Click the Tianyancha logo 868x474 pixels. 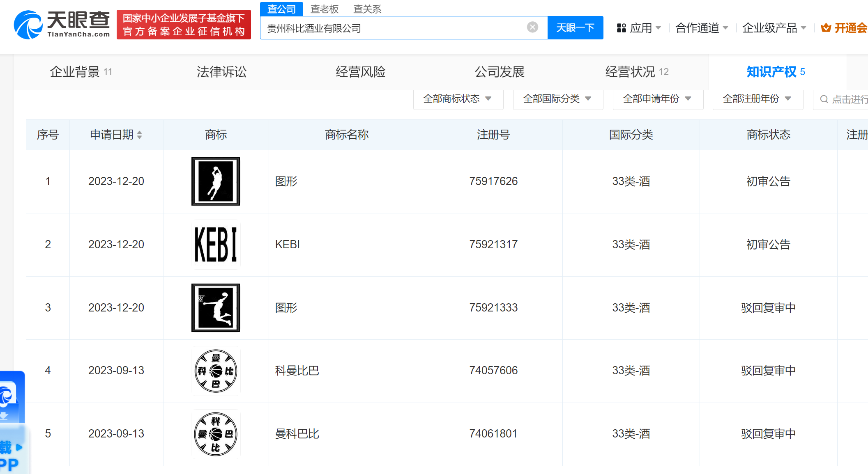pos(62,24)
